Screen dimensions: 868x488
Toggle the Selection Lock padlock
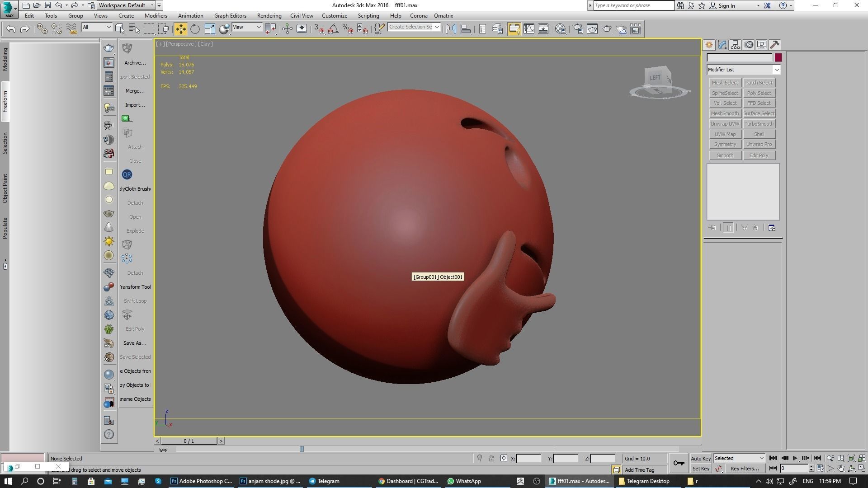491,458
